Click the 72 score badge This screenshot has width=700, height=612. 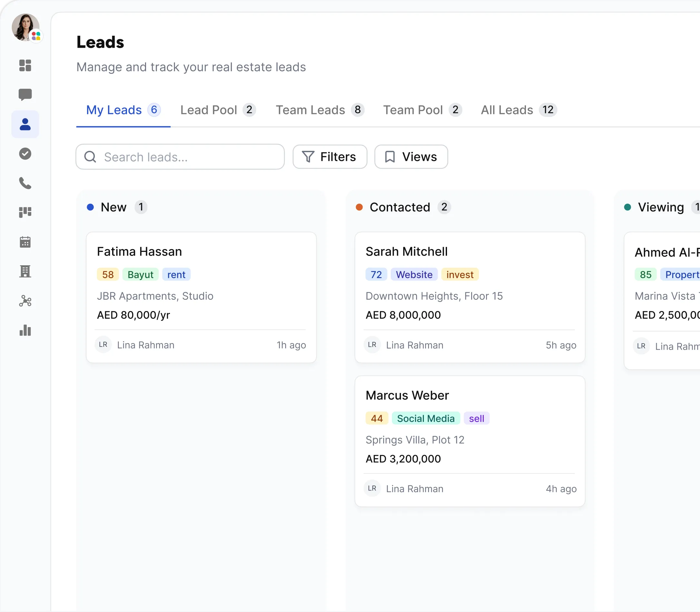pos(376,274)
